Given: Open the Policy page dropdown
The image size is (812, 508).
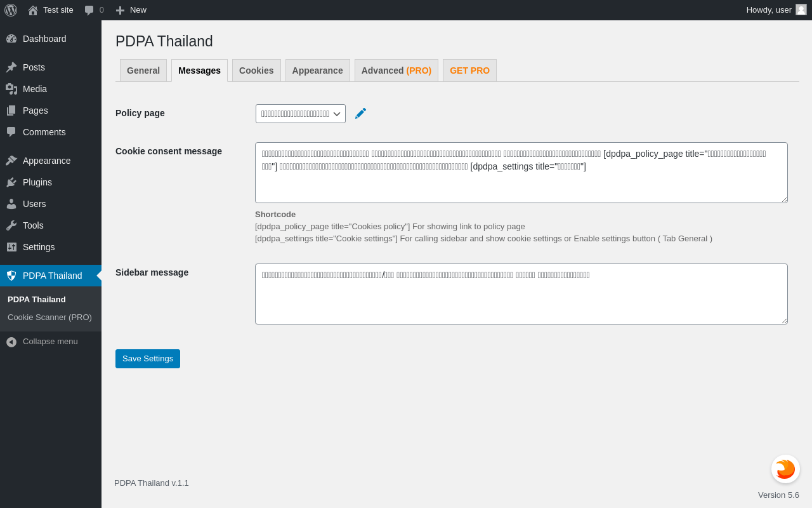Looking at the screenshot, I should click(x=301, y=114).
